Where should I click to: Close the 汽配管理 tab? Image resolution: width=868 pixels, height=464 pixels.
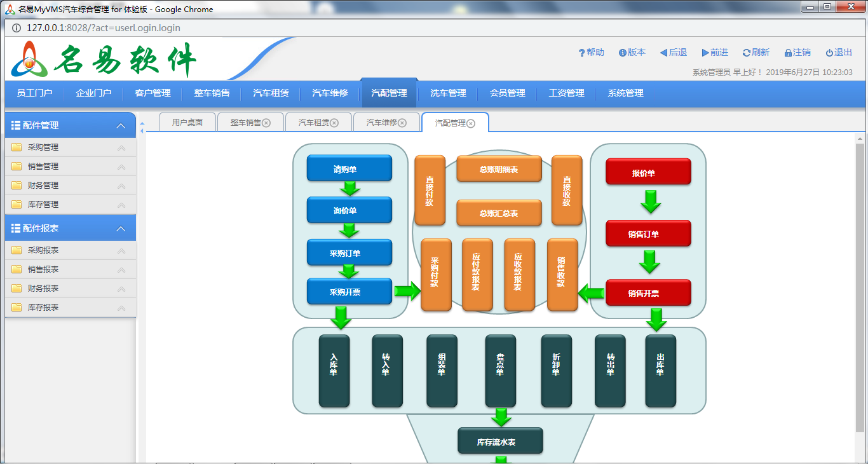(471, 123)
